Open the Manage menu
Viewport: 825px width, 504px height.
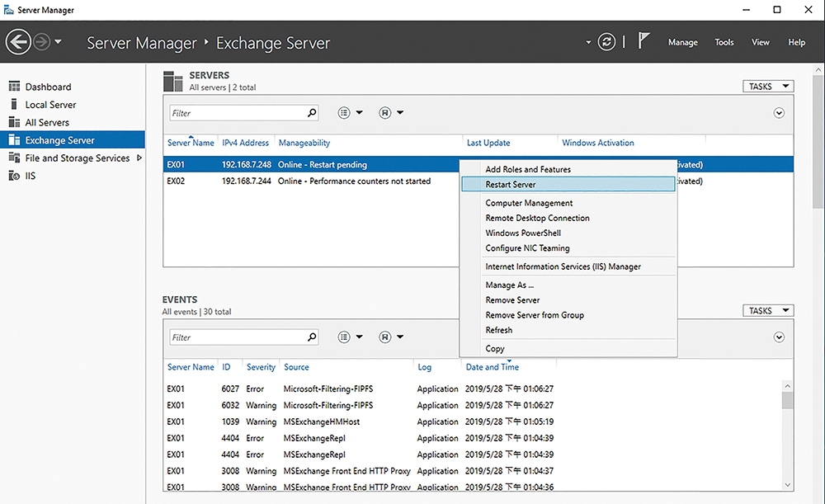(683, 42)
